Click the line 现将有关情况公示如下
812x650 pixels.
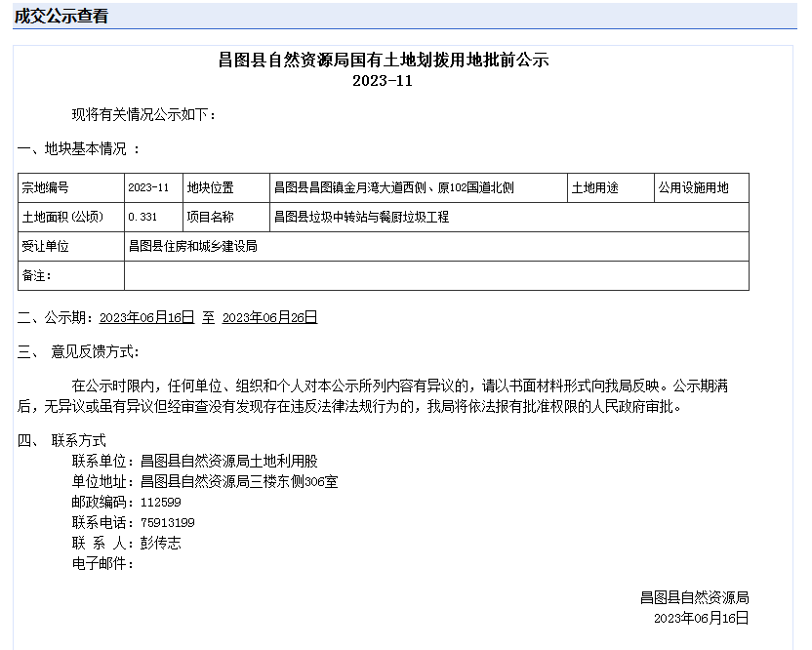tap(143, 114)
